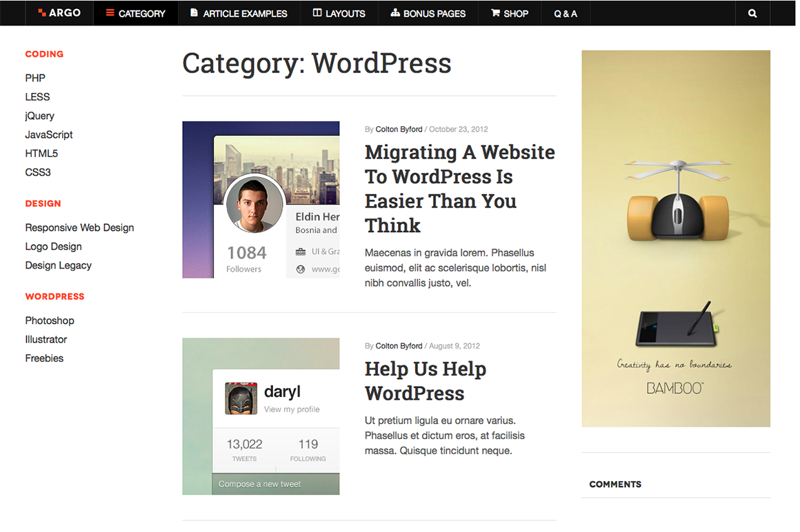The image size is (800, 532).
Task: Open the CATEGORY menu
Action: 136,13
